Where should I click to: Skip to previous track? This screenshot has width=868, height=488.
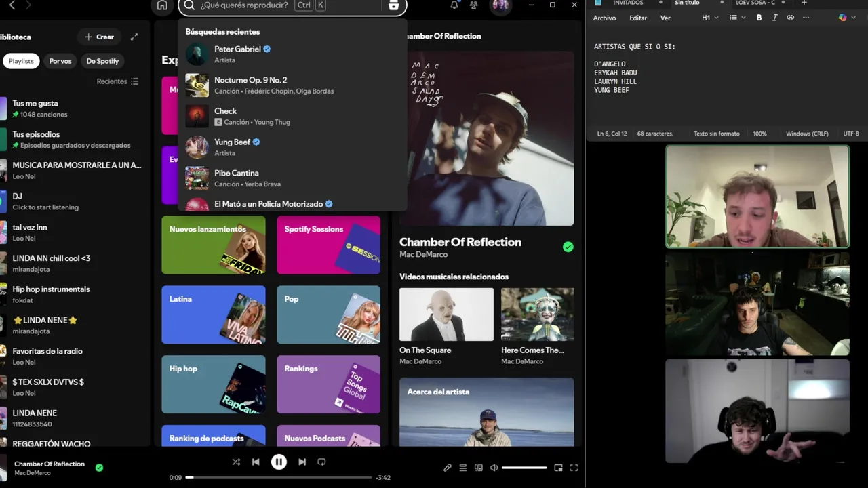click(x=256, y=462)
